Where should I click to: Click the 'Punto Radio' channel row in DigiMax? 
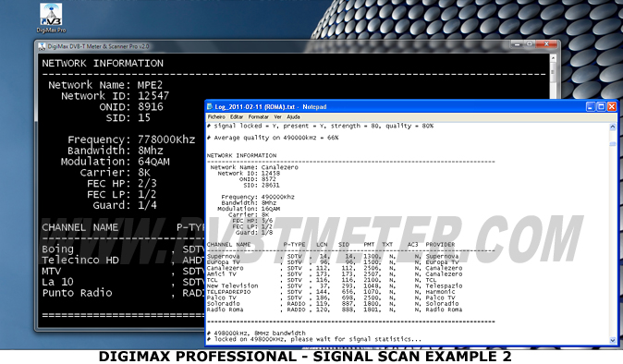click(123, 293)
